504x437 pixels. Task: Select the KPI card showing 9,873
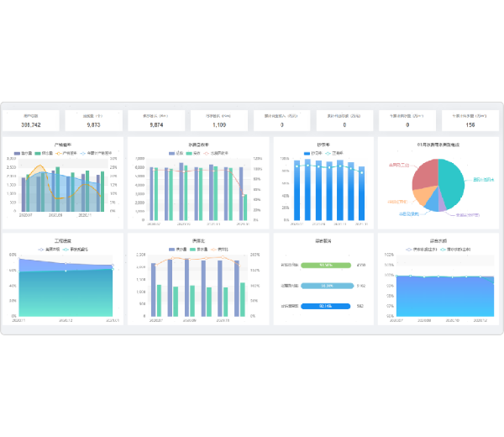pos(93,120)
